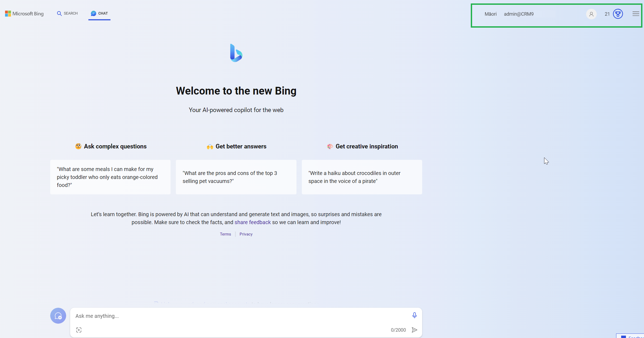View the Terms link
Viewport: 644px width, 338px height.
pos(225,234)
